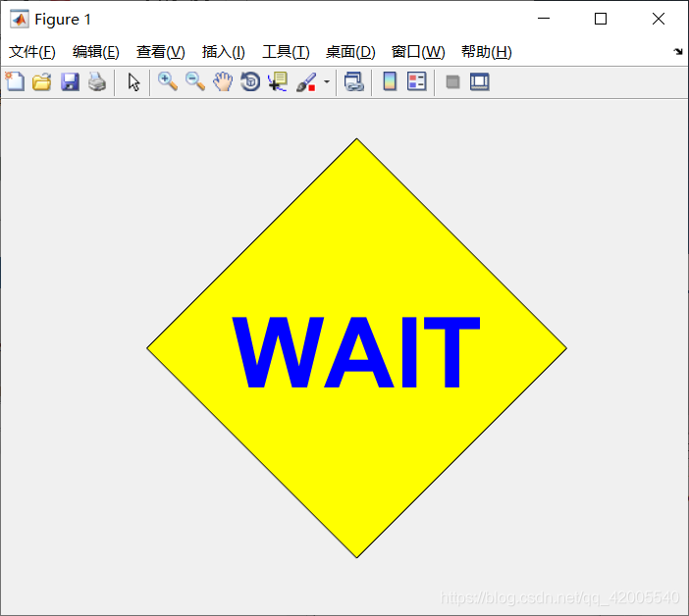Screen dimensions: 689x616
Task: Print the figure with printer icon
Action: click(97, 82)
